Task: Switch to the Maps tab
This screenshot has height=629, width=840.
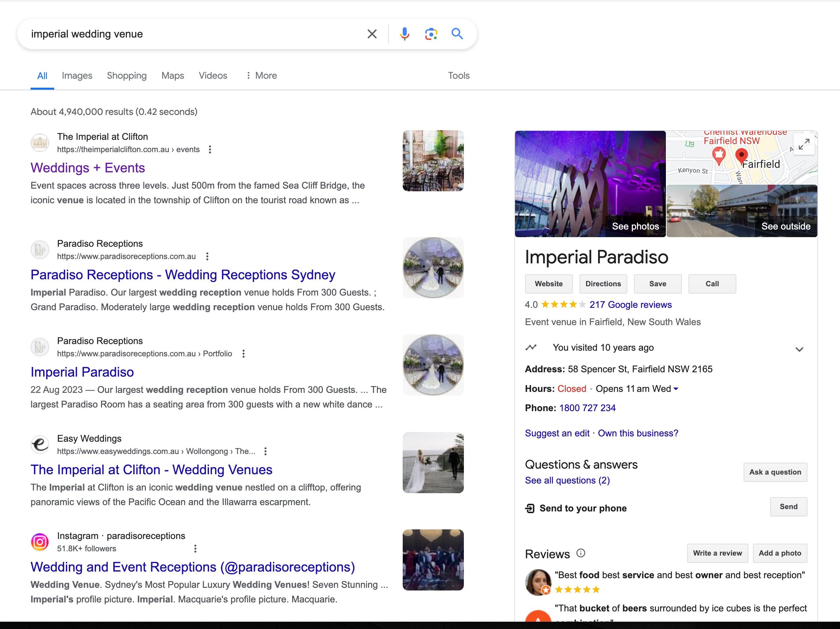Action: click(172, 75)
